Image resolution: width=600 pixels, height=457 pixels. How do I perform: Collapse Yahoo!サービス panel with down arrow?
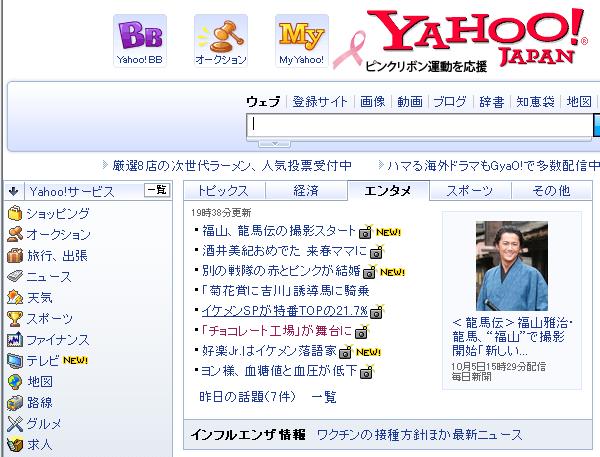point(13,191)
